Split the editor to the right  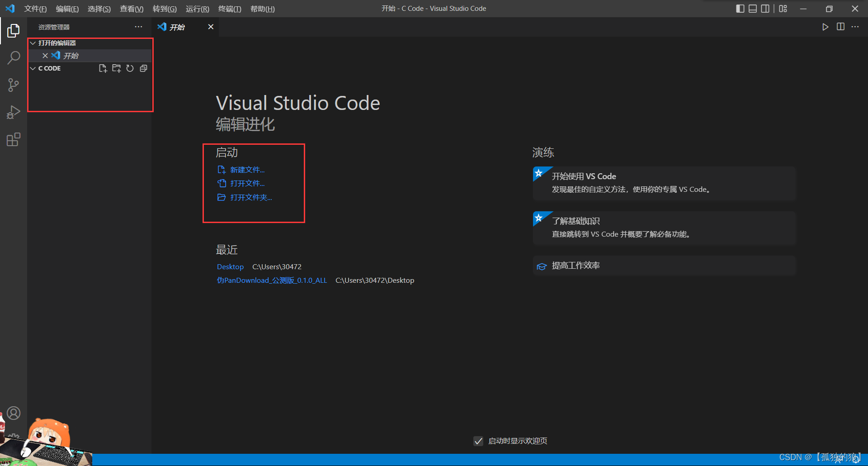point(840,27)
